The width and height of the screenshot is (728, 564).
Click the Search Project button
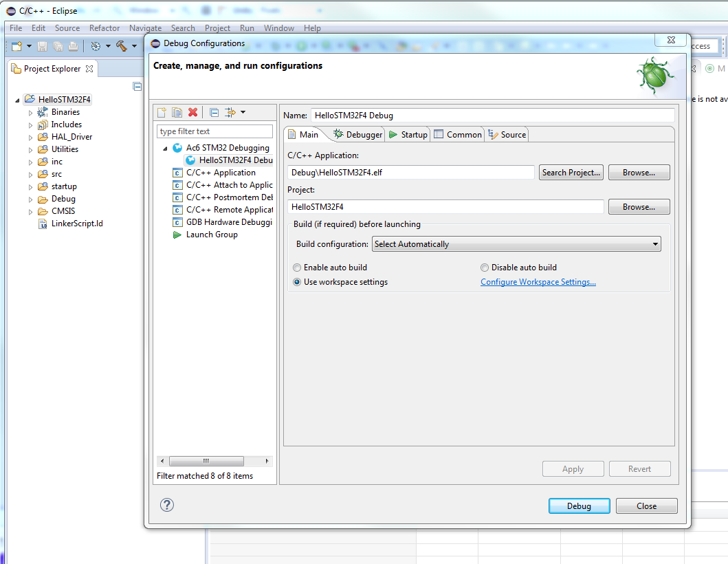571,173
